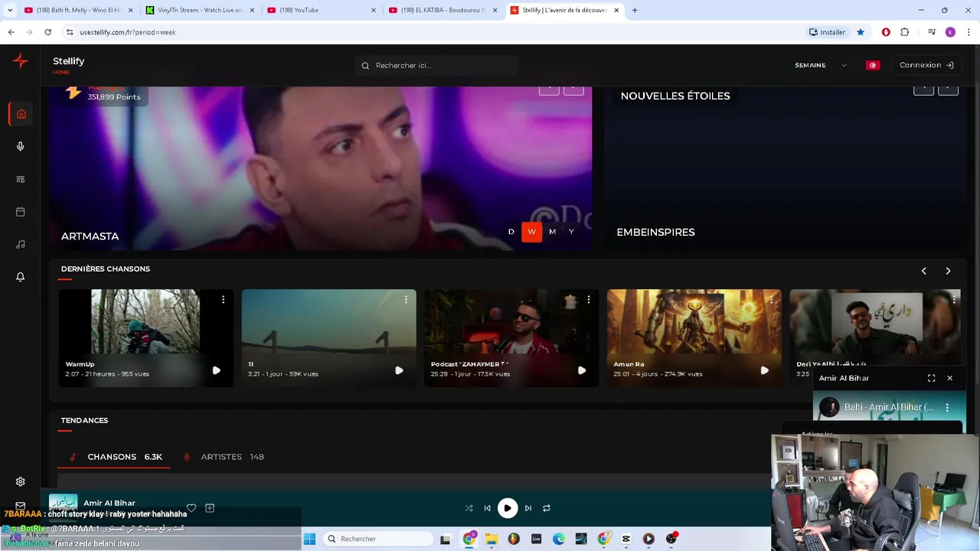Go to next Dernières Chansons page
980x551 pixels.
(948, 271)
